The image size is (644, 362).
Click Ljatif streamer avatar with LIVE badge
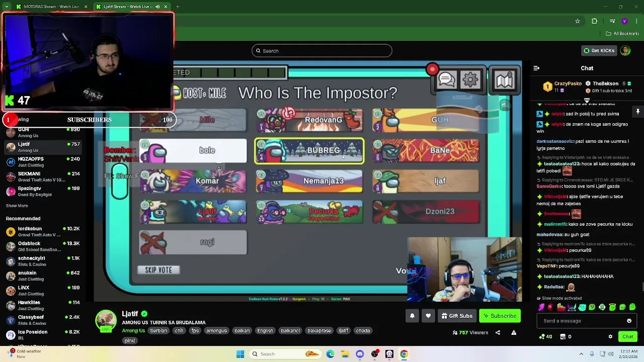tap(106, 321)
